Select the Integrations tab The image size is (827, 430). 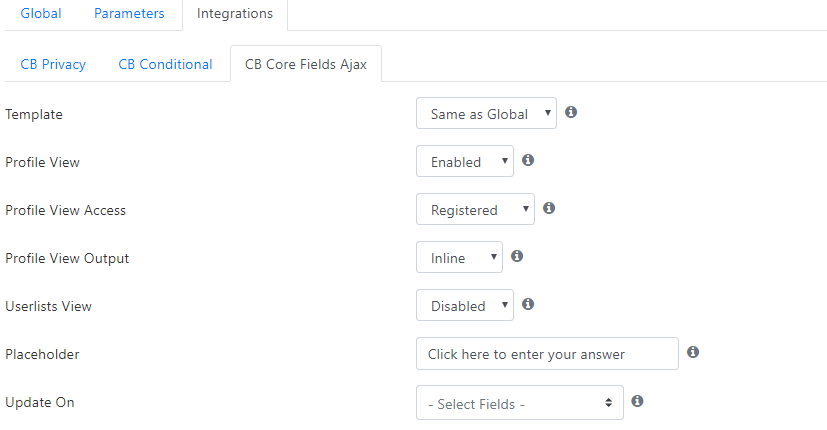[x=235, y=14]
